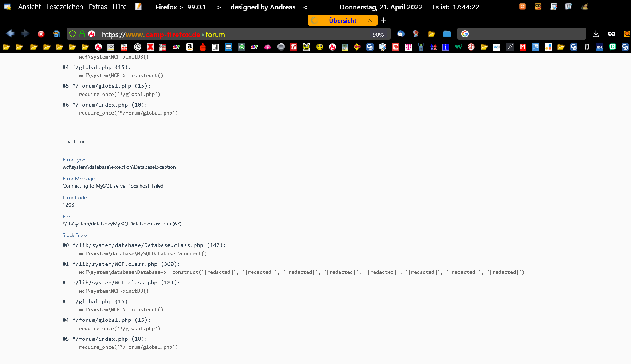Click the green padlock site security icon
Viewport: 631px width, 364px height.
pos(82,34)
